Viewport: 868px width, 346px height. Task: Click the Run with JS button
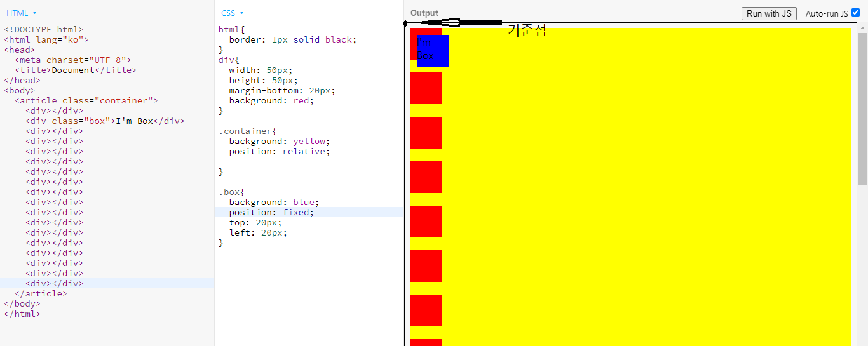click(769, 13)
